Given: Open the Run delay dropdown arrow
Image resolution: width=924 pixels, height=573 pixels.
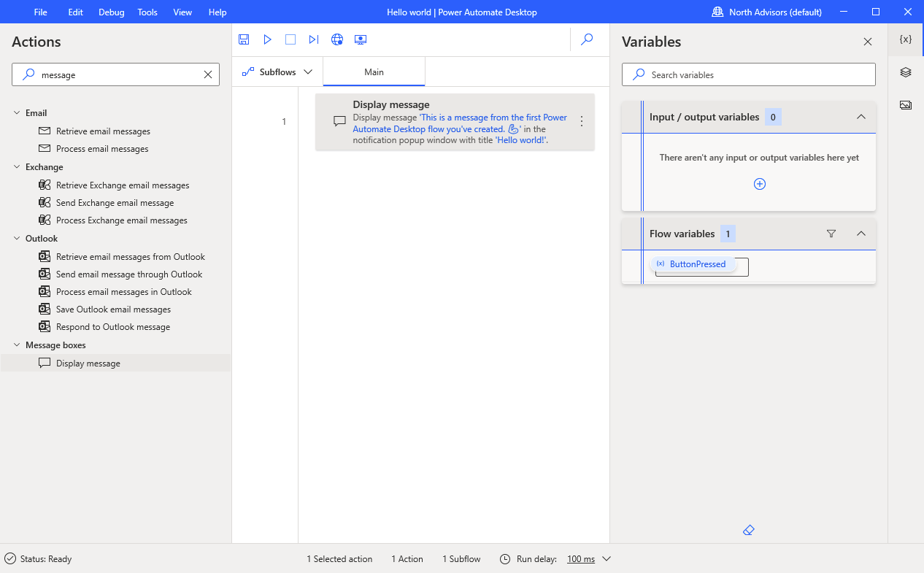Looking at the screenshot, I should pyautogui.click(x=607, y=559).
